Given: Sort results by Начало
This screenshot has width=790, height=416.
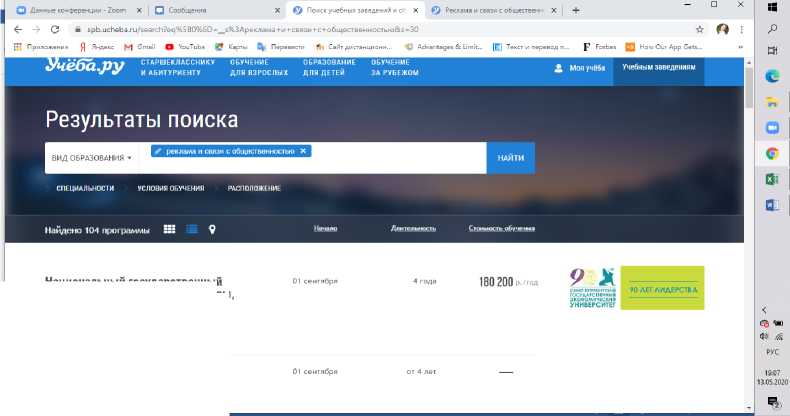Looking at the screenshot, I should tap(325, 228).
